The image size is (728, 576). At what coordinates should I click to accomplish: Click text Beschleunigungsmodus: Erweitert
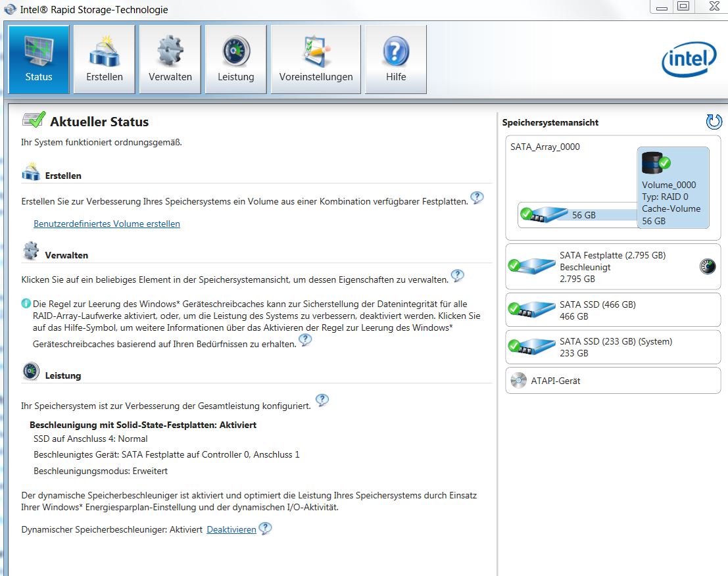pyautogui.click(x=101, y=471)
